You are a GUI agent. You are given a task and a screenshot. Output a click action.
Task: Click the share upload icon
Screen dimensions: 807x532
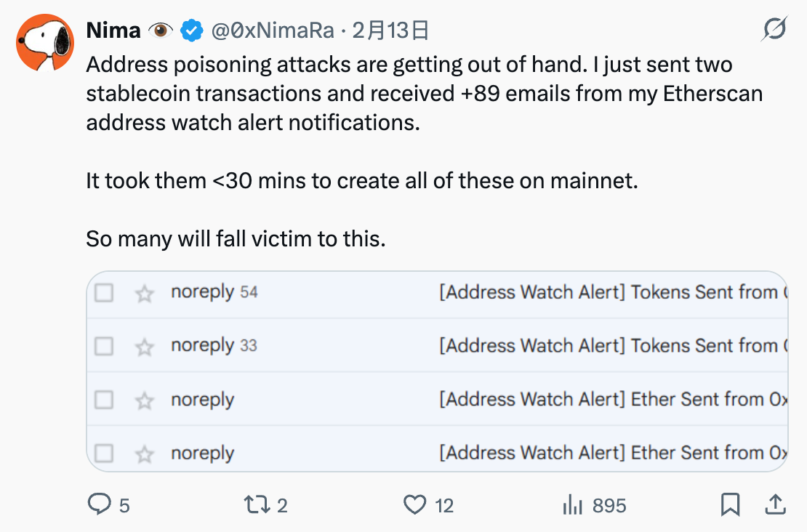coord(775,504)
